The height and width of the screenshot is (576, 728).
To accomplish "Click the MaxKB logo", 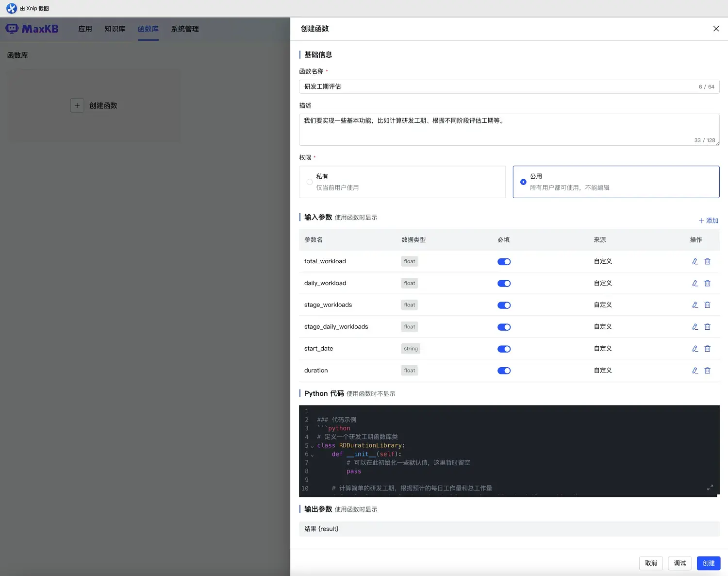I will [x=32, y=29].
